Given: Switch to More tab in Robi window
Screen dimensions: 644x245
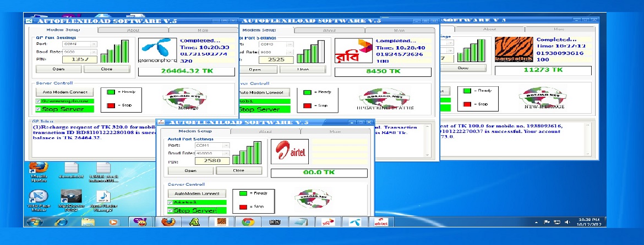Looking at the screenshot, I should (x=400, y=30).
